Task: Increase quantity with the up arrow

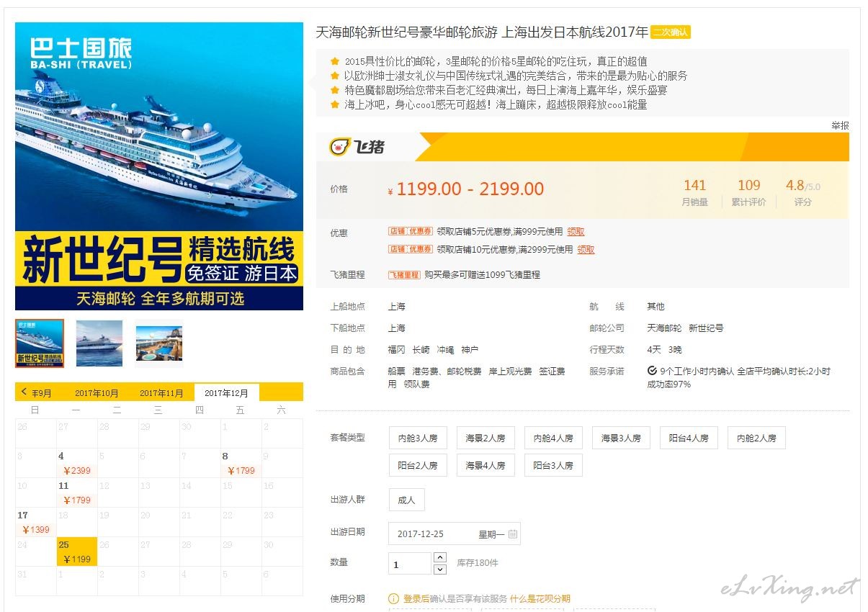Action: pyautogui.click(x=441, y=557)
